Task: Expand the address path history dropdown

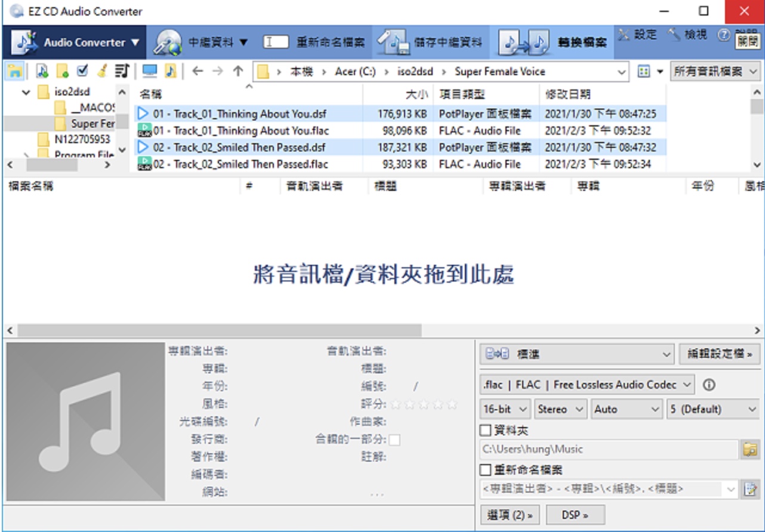Action: (622, 72)
